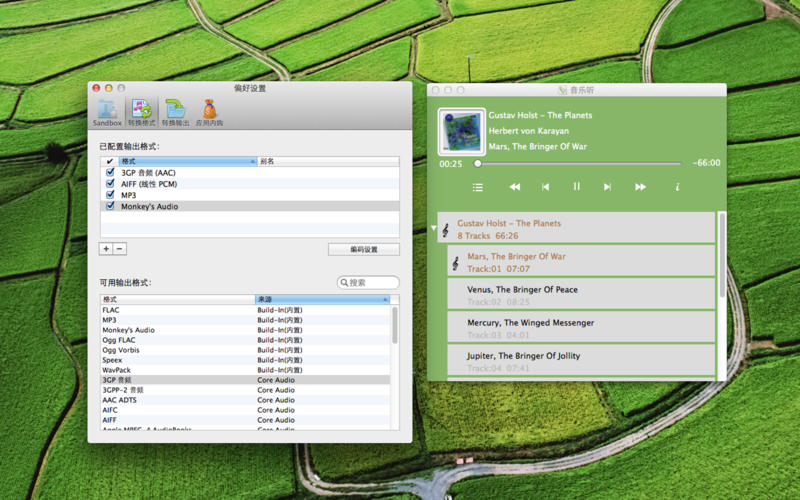Pause playback in the music player

pyautogui.click(x=576, y=187)
